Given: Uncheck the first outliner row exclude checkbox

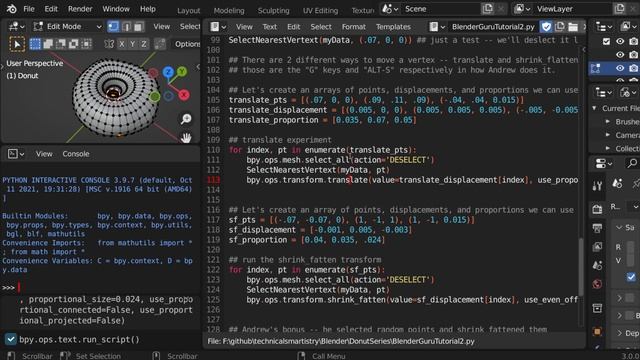Looking at the screenshot, I should coord(607,41).
